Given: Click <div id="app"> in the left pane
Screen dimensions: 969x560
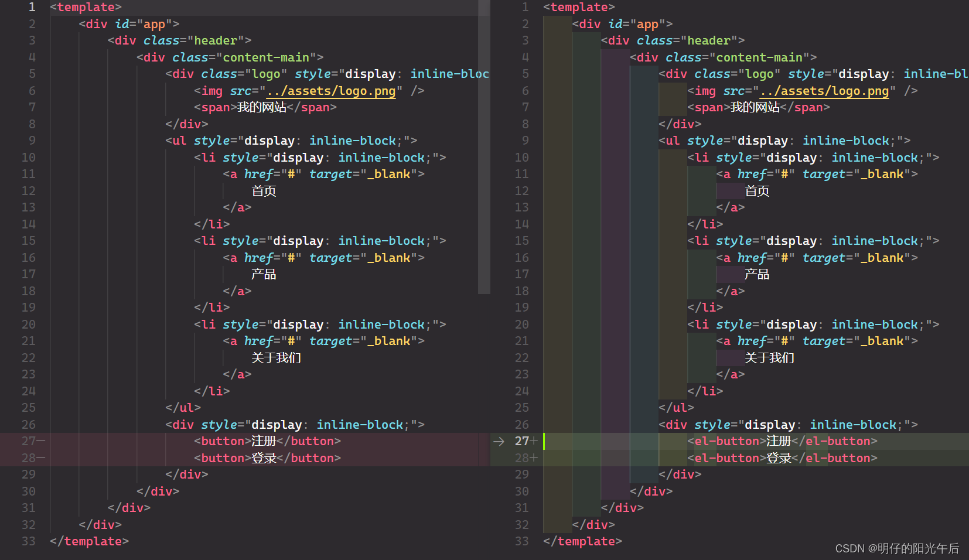Looking at the screenshot, I should 129,24.
